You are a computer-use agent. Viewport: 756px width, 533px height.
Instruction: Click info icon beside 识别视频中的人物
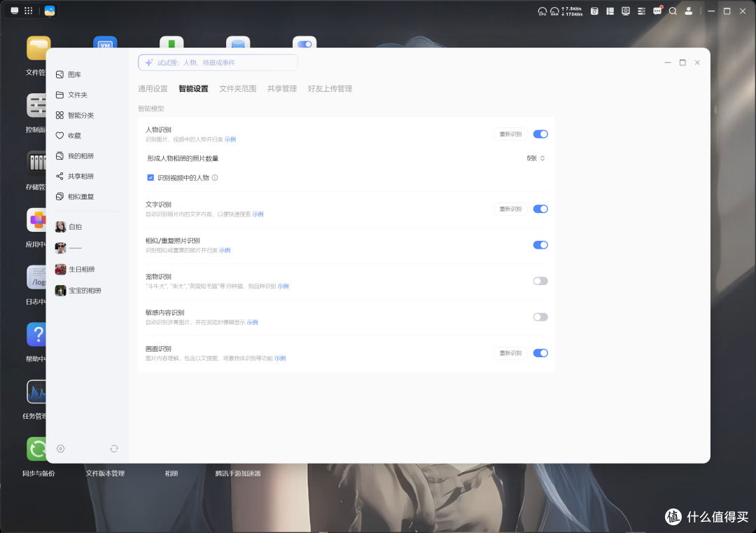215,177
